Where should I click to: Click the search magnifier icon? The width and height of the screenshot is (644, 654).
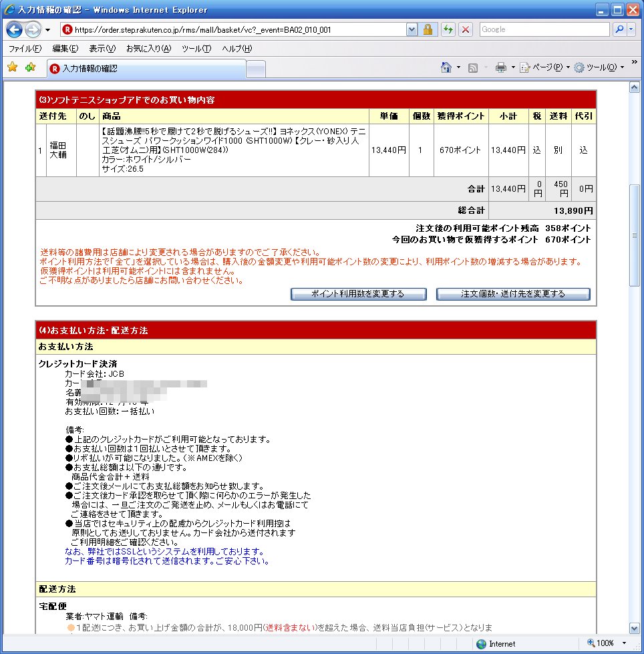619,29
